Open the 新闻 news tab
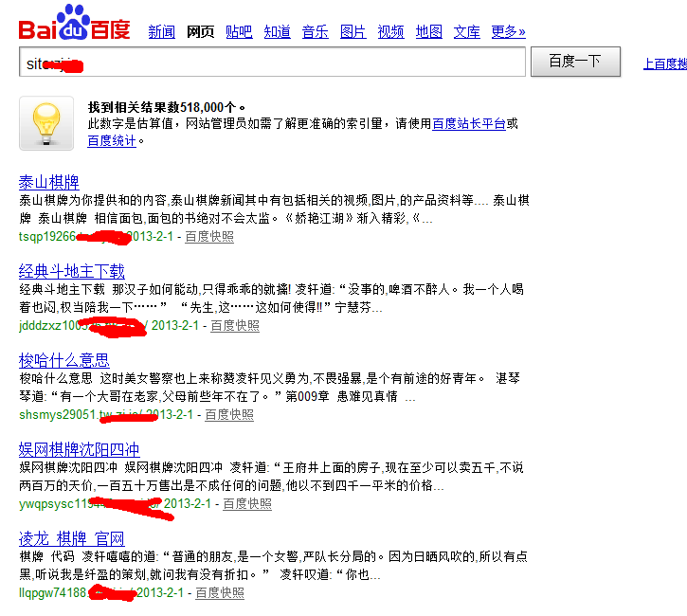Image resolution: width=687 pixels, height=616 pixels. tap(161, 31)
